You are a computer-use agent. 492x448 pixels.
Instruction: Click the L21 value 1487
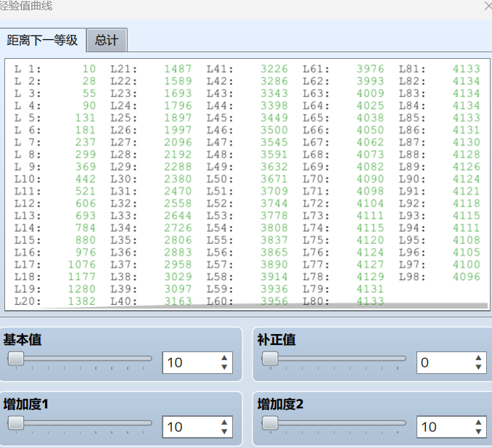(x=178, y=69)
